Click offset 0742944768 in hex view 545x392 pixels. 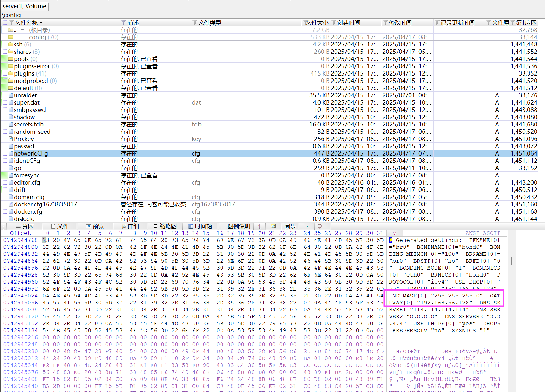[21, 240]
